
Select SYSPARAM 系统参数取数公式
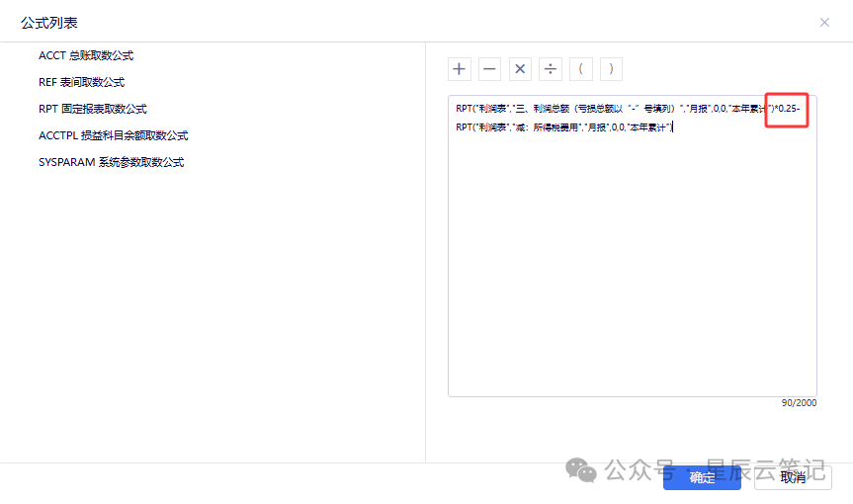click(x=111, y=162)
